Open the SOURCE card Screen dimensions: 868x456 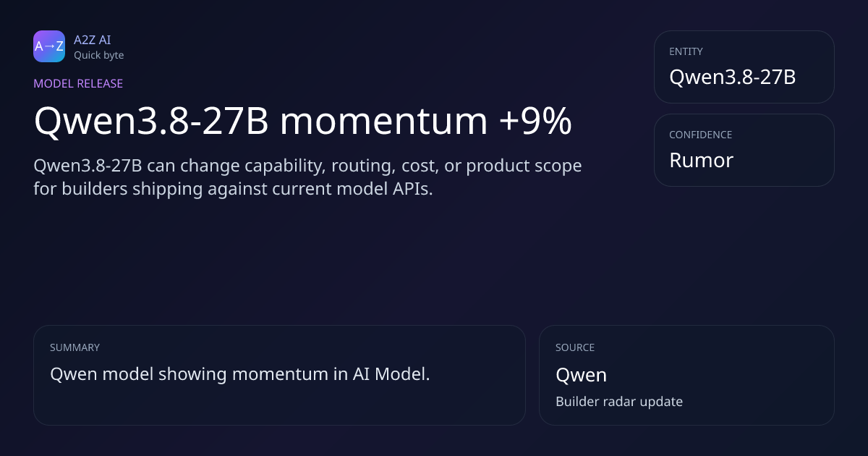tap(686, 375)
